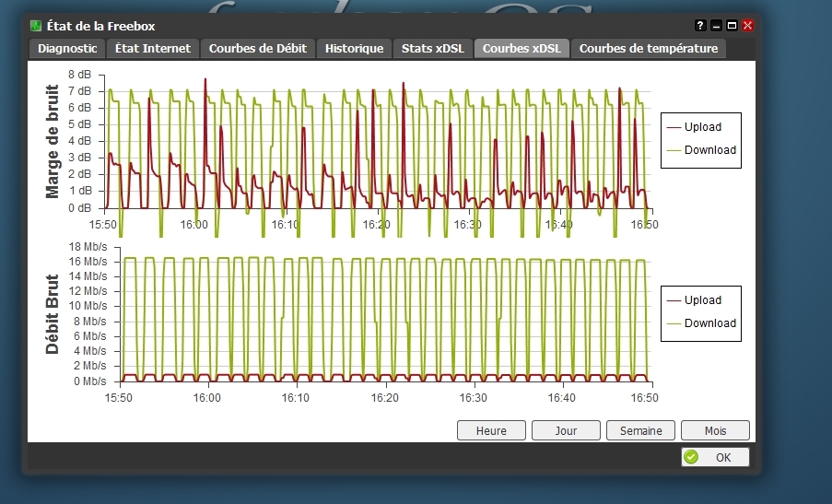Select the Historique tab
Viewport: 832px width, 504px height.
355,48
